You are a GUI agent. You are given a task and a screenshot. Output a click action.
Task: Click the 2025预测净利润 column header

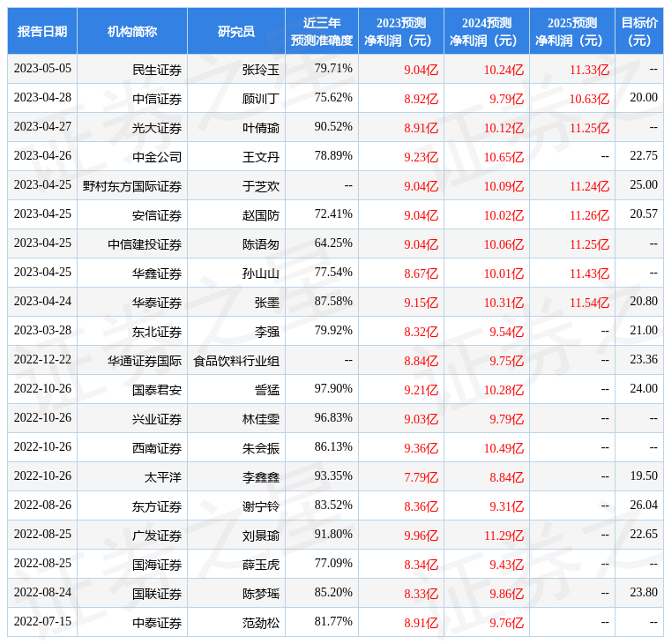coord(572,31)
